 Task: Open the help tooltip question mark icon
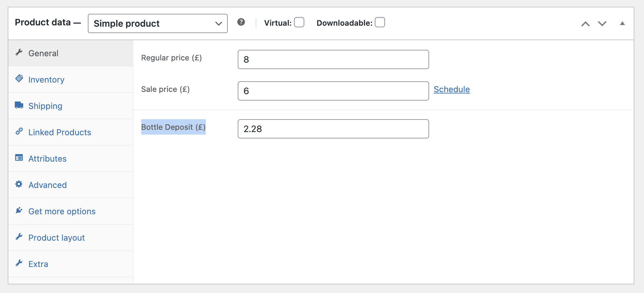coord(241,22)
